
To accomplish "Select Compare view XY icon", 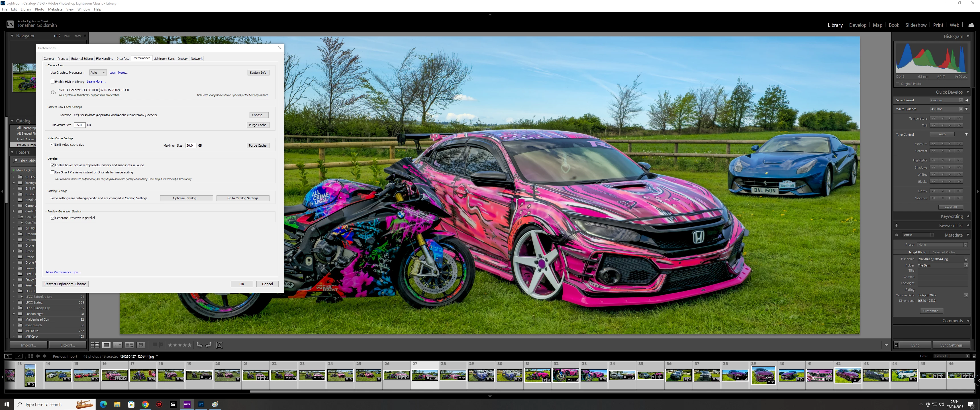I will point(118,345).
